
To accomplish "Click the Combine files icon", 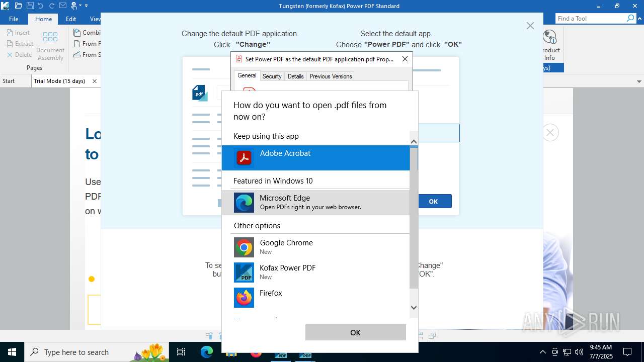I will point(77,32).
